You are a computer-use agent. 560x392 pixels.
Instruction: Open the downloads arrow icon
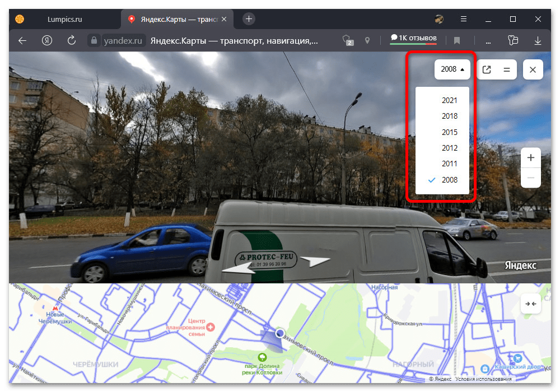(538, 40)
